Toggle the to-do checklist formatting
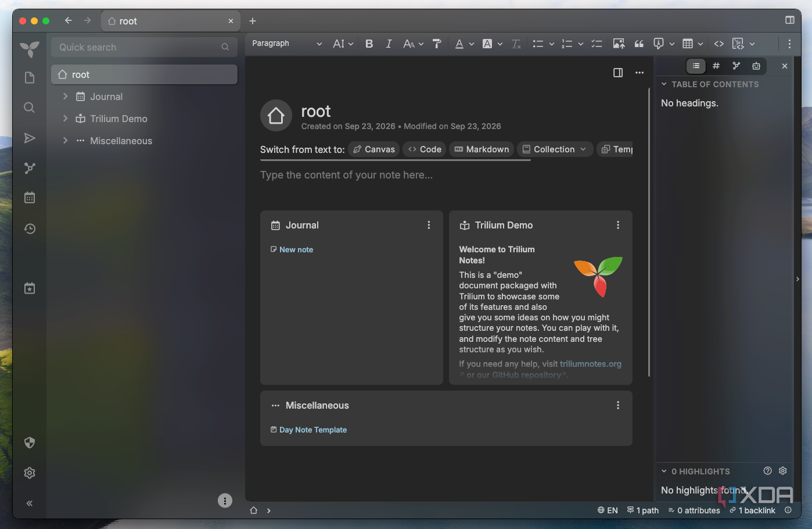Viewport: 812px width, 529px height. pos(597,44)
